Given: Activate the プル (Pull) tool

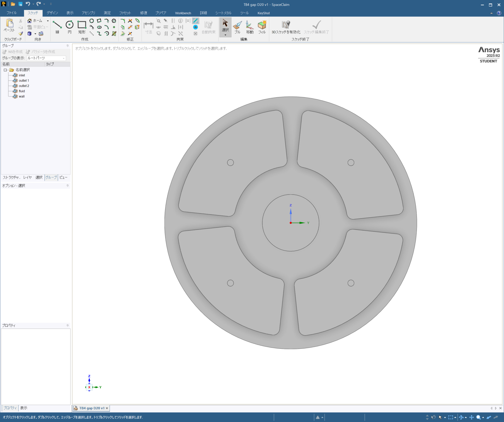Looking at the screenshot, I should [x=237, y=27].
